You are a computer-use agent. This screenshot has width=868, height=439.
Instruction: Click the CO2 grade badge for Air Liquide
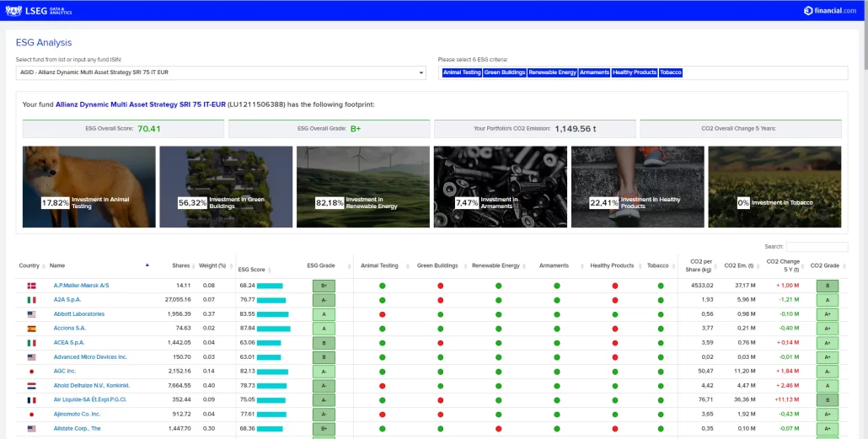(x=827, y=400)
